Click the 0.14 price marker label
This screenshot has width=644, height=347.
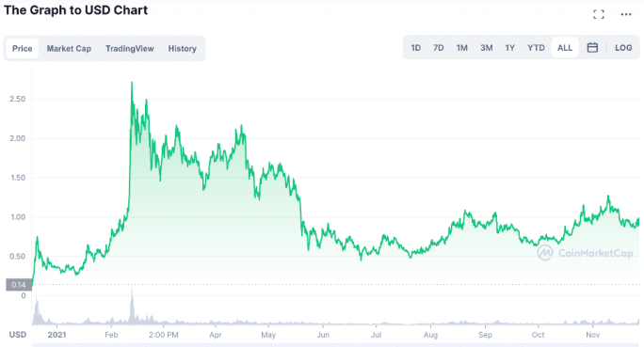pos(19,285)
